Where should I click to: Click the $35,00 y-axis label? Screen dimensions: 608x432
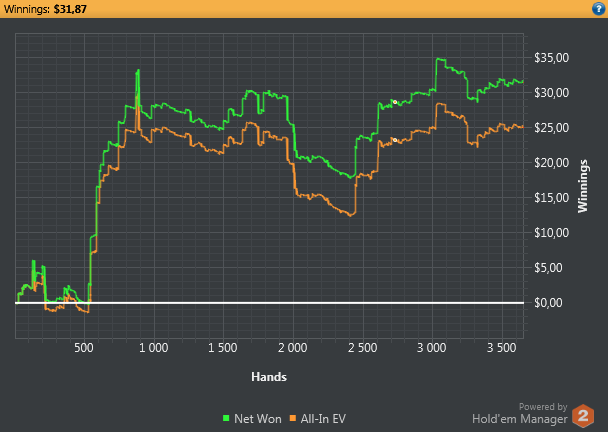[x=551, y=58]
